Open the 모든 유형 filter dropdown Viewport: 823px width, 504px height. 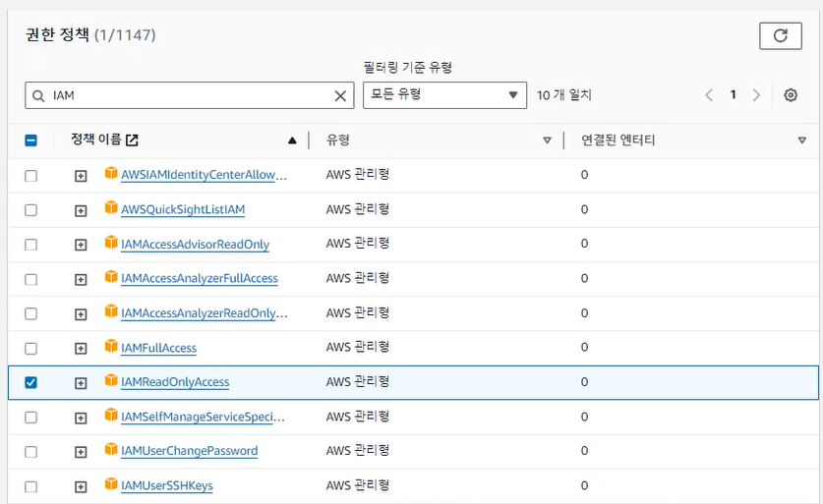click(x=444, y=95)
